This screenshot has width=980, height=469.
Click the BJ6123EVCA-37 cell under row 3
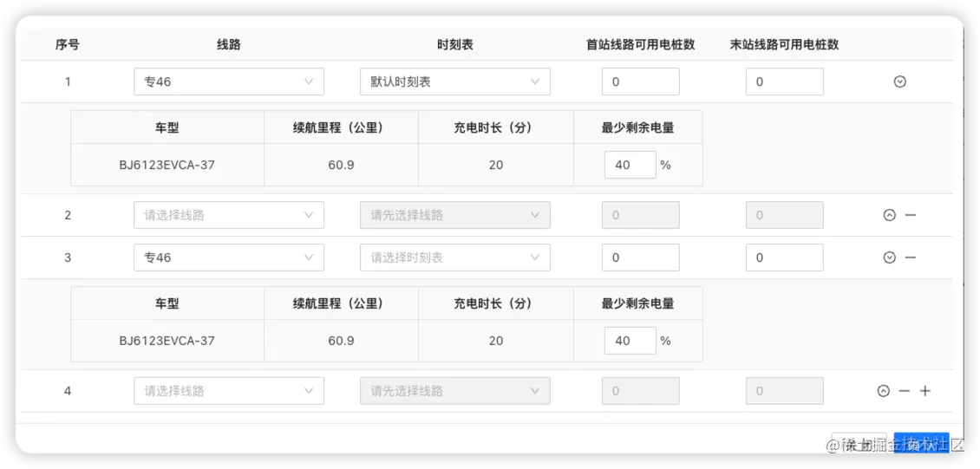click(167, 341)
